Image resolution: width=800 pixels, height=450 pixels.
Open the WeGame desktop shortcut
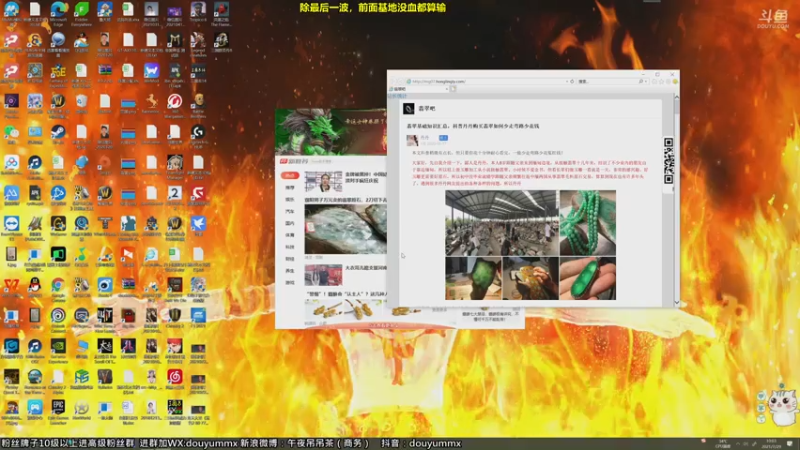58,224
